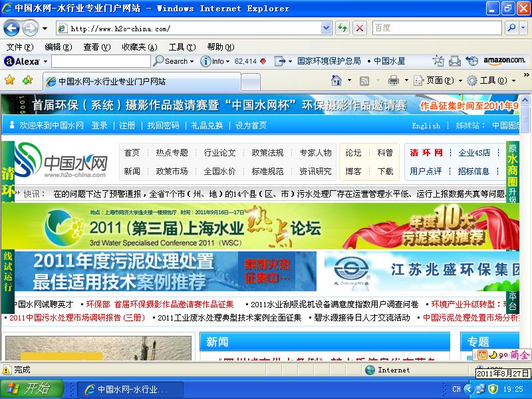Open the 清环网 red link
This screenshot has width=532, height=399.
426,153
